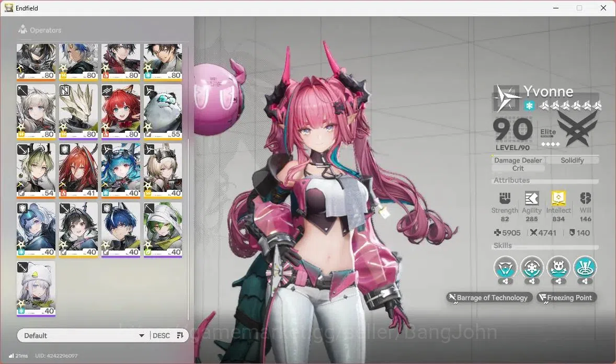
Task: Click the UID 4242296097 text
Action: [x=56, y=356]
